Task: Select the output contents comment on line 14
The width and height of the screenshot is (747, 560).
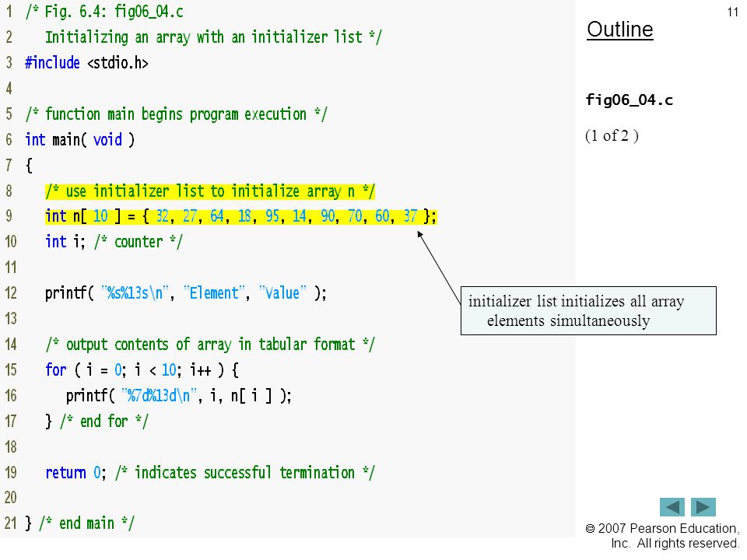Action: point(210,345)
